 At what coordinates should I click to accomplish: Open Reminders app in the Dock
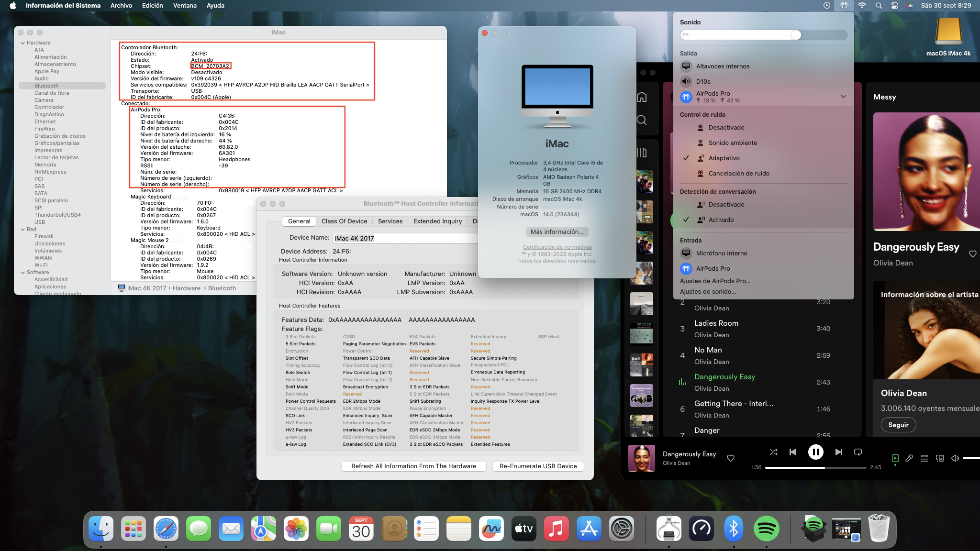point(426,529)
